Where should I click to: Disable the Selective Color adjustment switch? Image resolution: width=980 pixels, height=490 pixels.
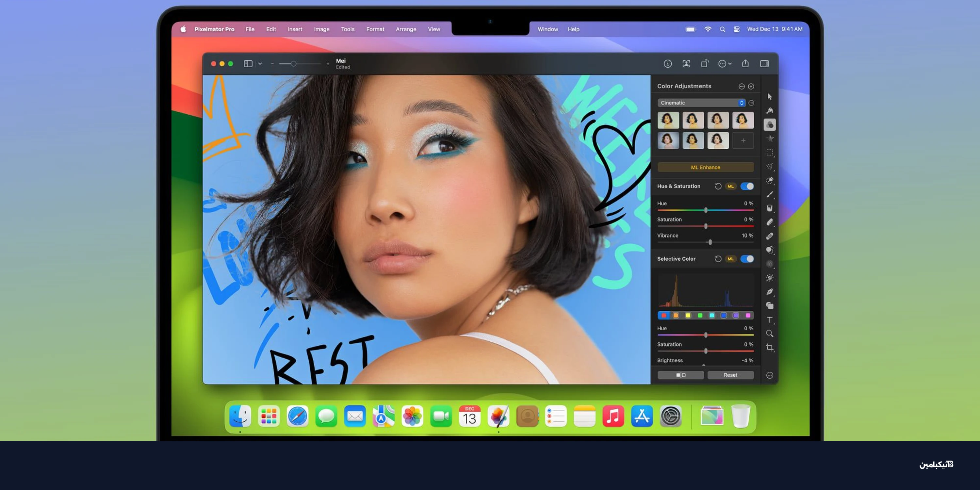[747, 259]
